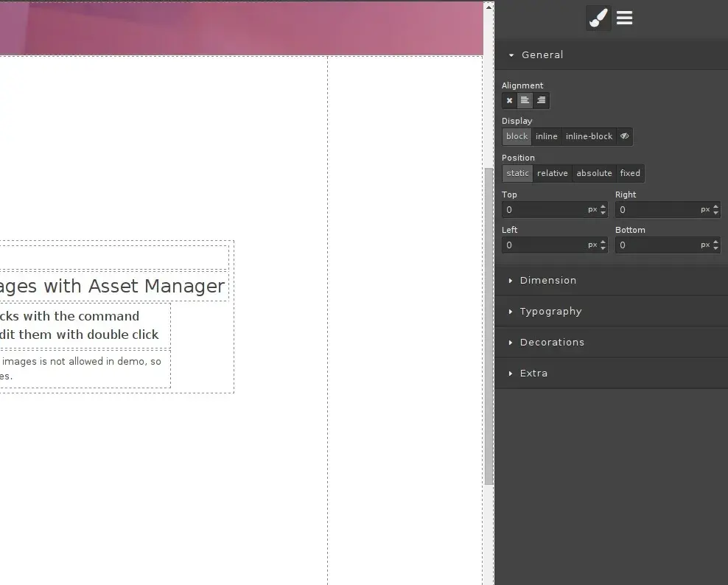Click the canvas vertical scrollbar thumb

click(489, 326)
